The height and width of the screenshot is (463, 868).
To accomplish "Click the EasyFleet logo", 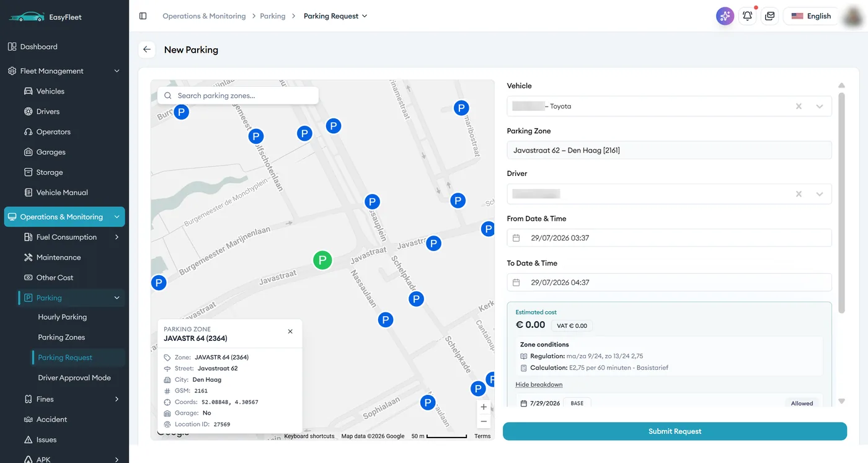I will point(45,17).
